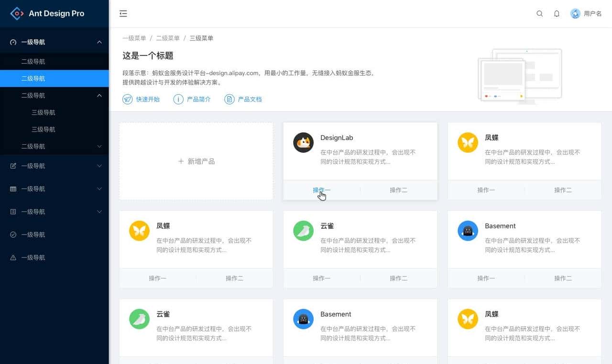Click the 快速开始 circular icon
Viewport: 612px width, 364px height.
pyautogui.click(x=127, y=99)
